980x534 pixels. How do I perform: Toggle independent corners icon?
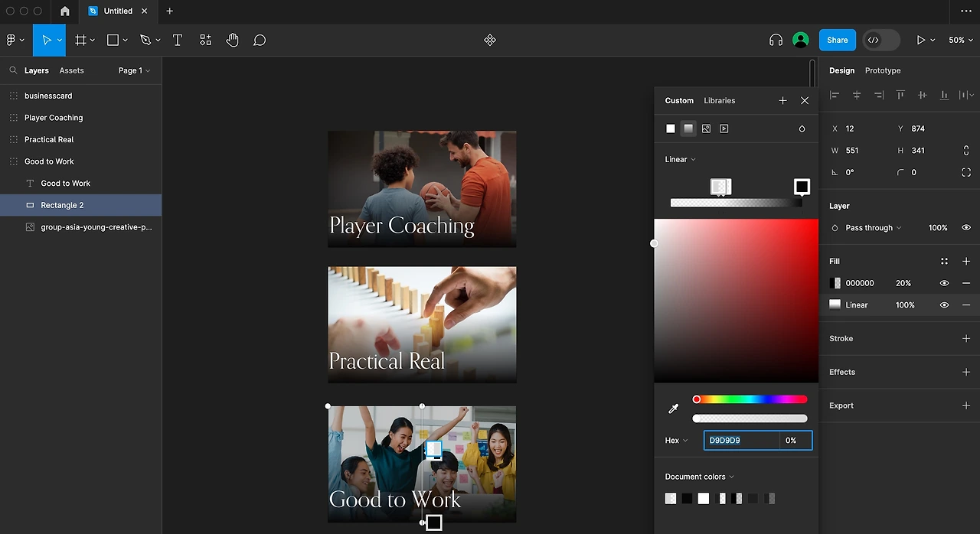[966, 172]
